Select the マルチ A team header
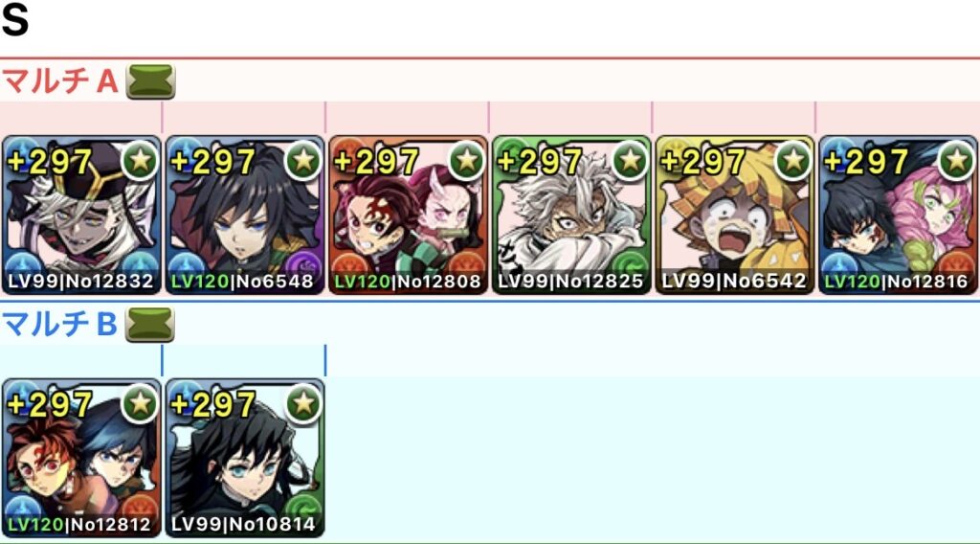Image resolution: width=980 pixels, height=544 pixels. tap(60, 81)
